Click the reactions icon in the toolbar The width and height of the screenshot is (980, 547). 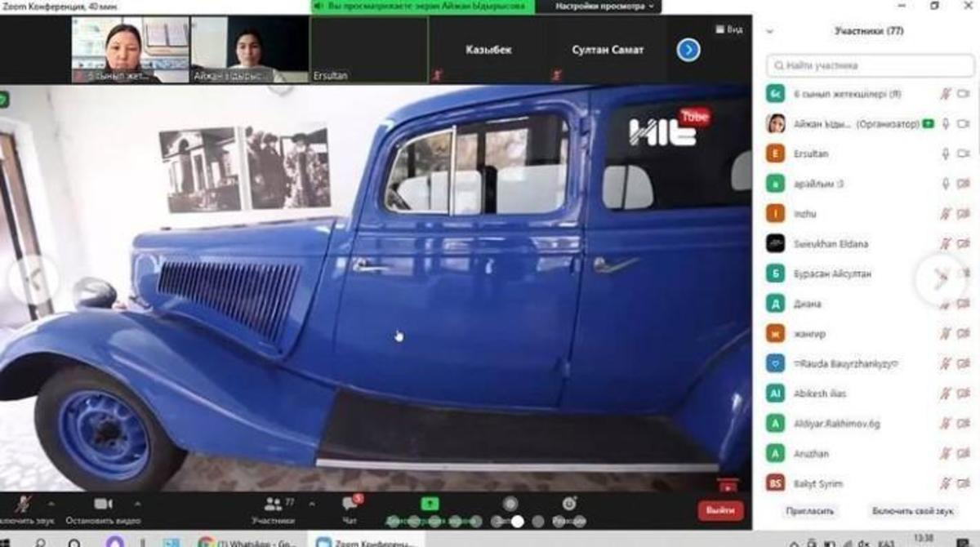(x=568, y=504)
